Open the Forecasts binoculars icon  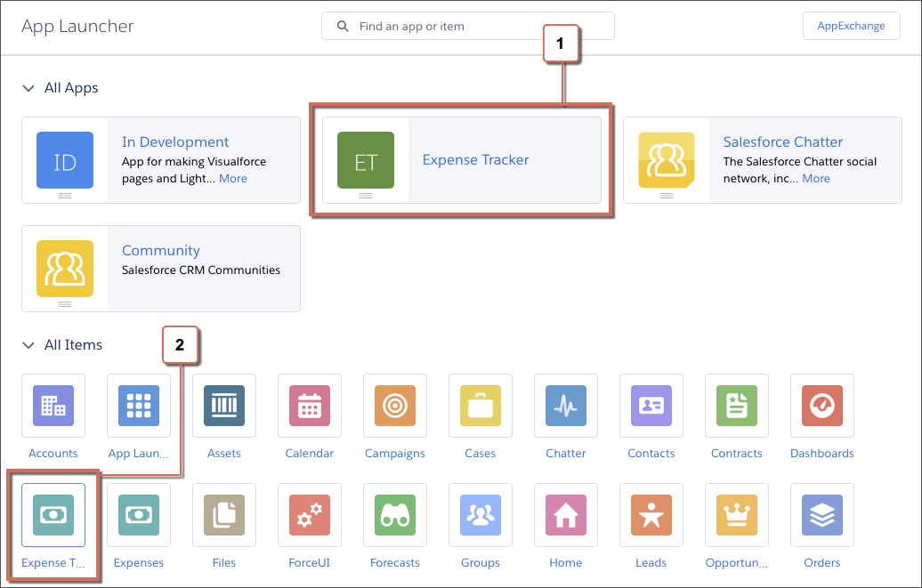395,515
